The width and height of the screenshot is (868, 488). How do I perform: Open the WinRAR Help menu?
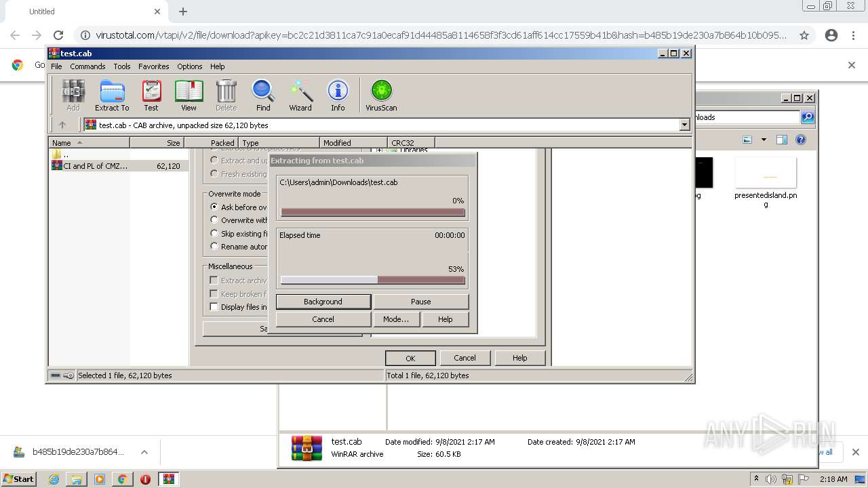[x=217, y=66]
